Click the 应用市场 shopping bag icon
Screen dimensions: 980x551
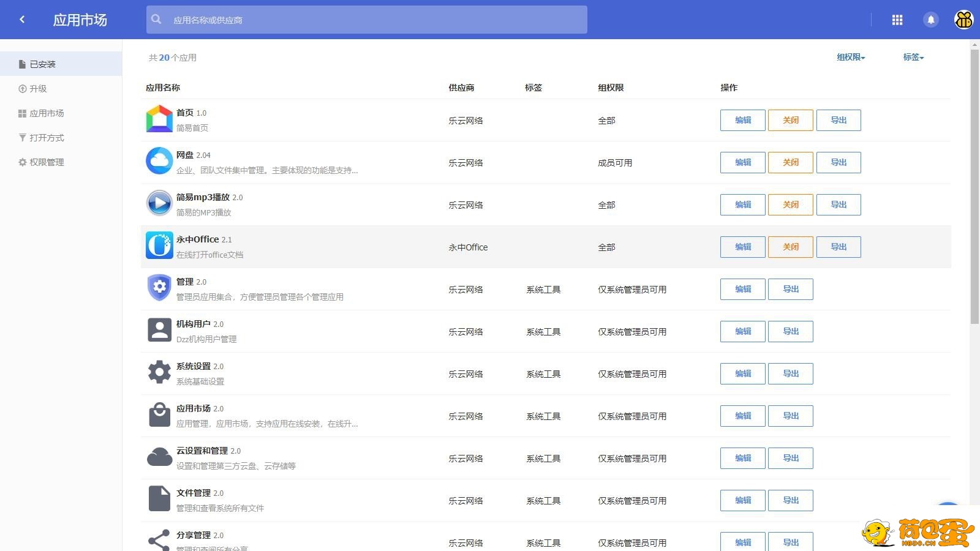[x=159, y=414]
